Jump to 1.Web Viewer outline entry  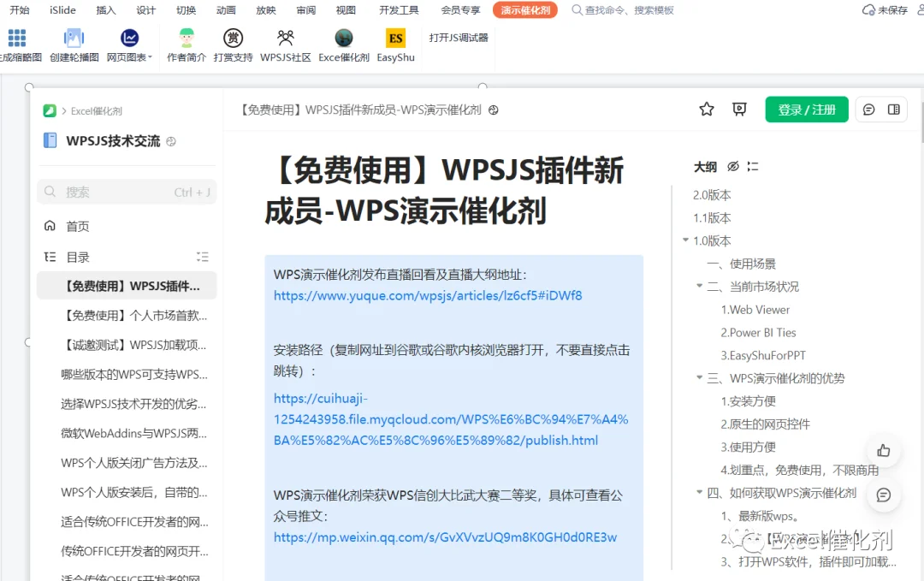pyautogui.click(x=755, y=310)
